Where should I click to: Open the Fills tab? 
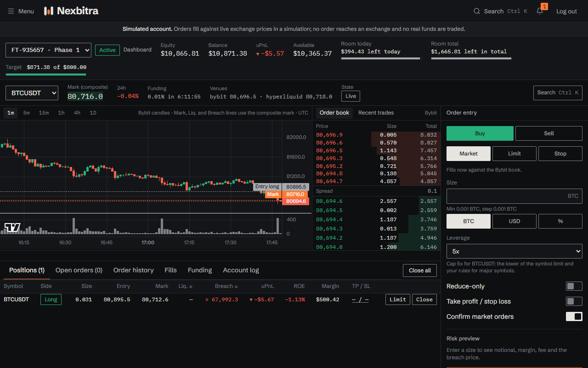[x=170, y=270]
